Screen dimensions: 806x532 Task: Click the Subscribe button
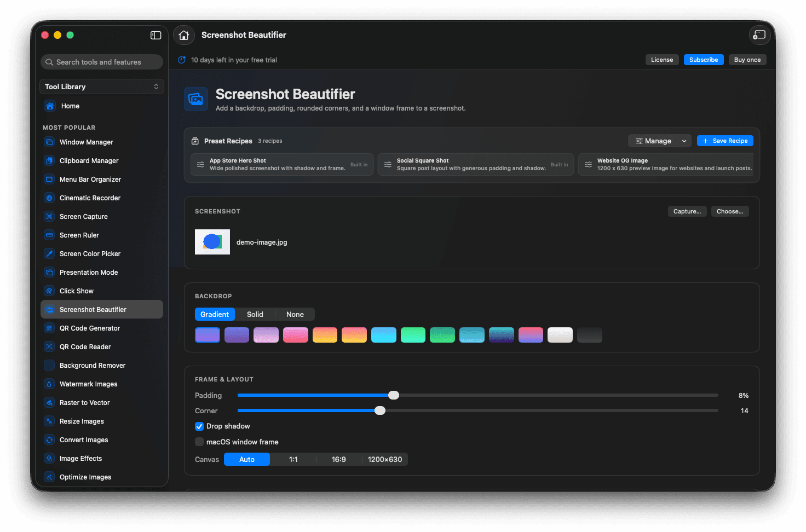[704, 60]
